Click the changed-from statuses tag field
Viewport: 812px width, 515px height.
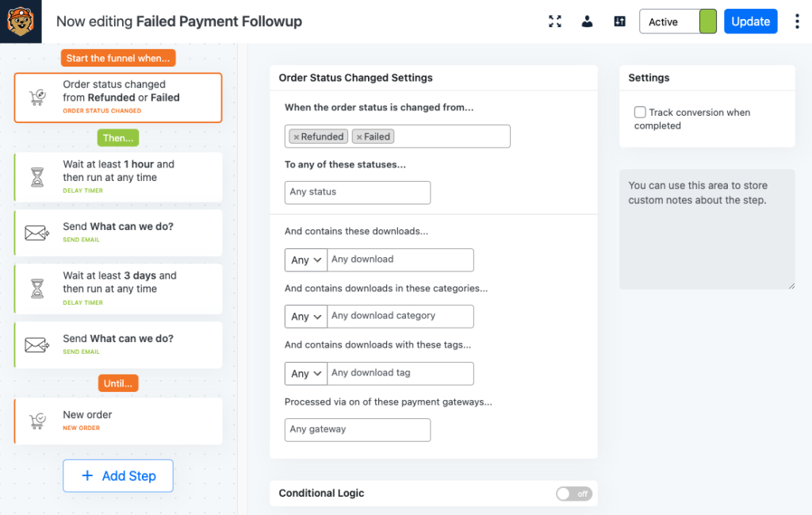pos(397,136)
